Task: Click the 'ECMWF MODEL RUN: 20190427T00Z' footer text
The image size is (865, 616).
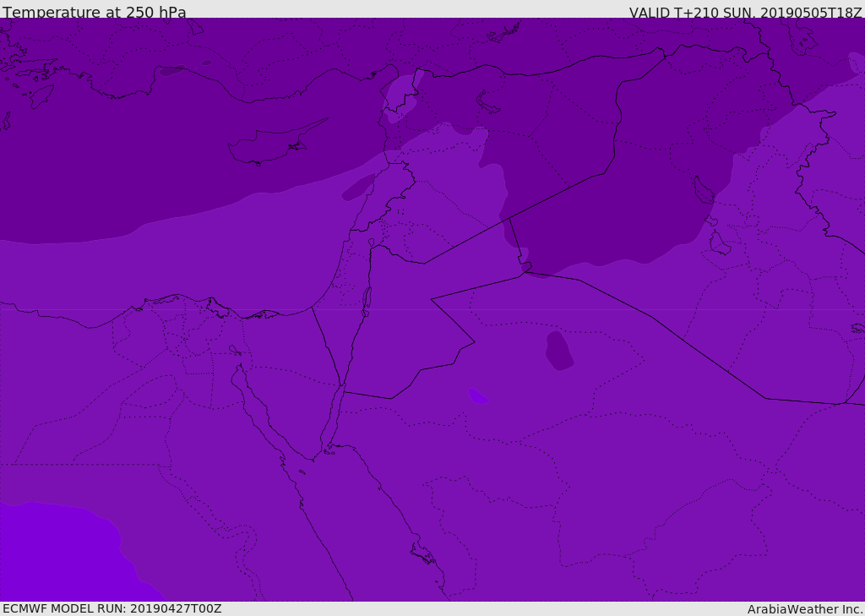Action: [112, 608]
